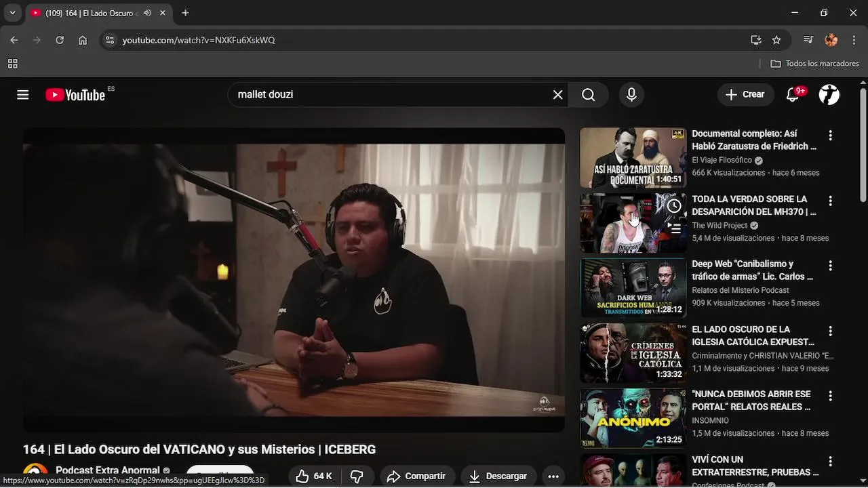Screen dimensions: 868x488
Task: Go back with the browser back arrow
Action: [x=14, y=40]
